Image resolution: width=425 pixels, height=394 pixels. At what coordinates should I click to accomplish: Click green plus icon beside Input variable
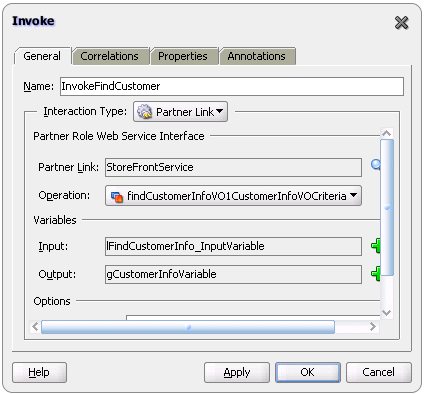(x=376, y=246)
